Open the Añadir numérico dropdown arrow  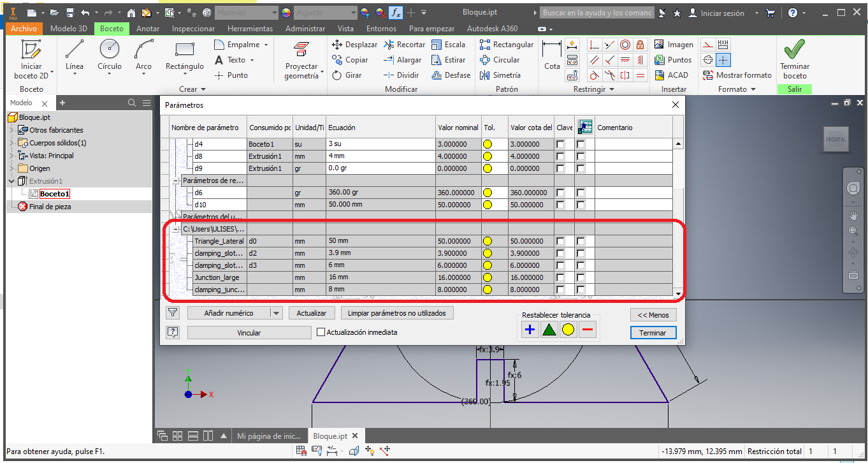pos(276,313)
